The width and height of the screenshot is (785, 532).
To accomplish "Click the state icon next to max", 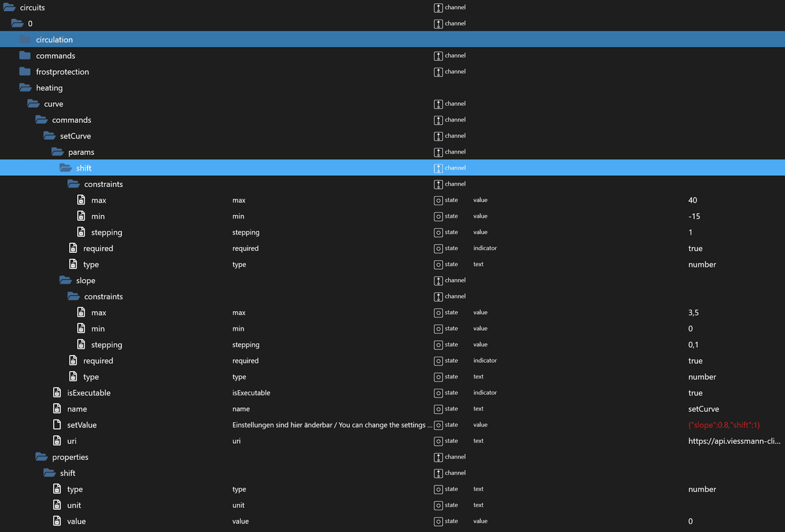I will coord(437,200).
